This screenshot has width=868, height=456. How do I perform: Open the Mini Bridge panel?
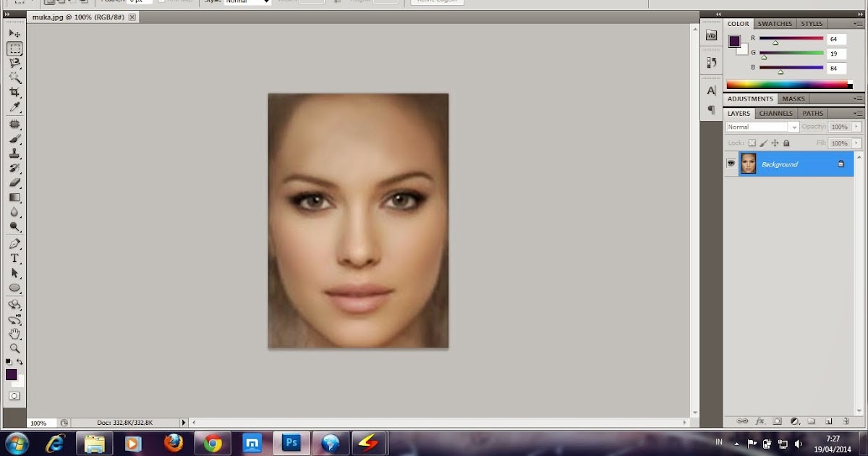tap(711, 35)
